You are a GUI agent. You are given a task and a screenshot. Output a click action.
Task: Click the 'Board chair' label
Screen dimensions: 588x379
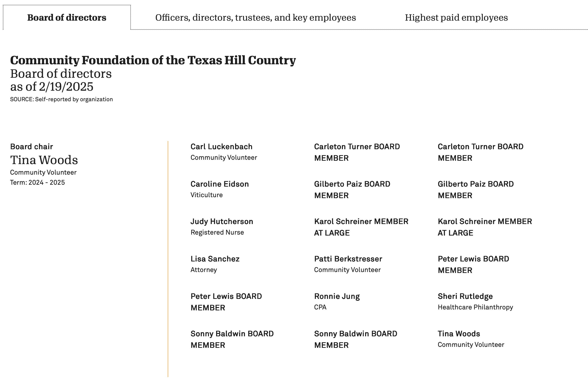tap(31, 147)
